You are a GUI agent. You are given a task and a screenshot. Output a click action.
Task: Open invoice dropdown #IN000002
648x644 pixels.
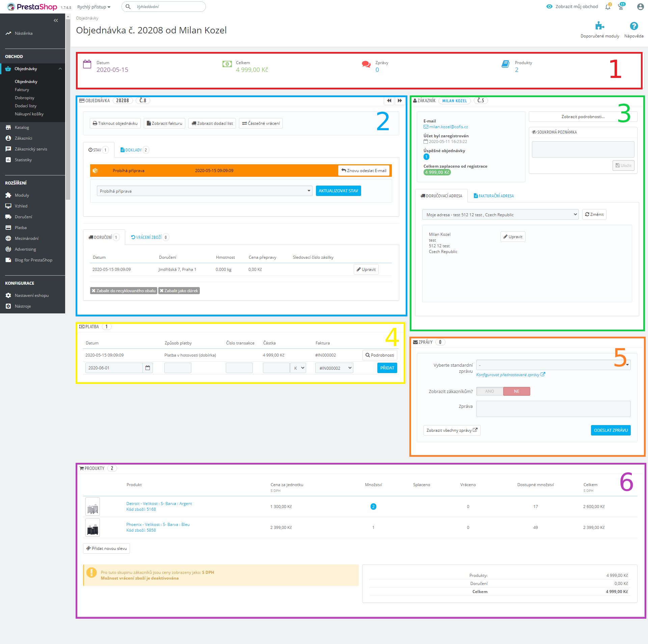(x=334, y=368)
